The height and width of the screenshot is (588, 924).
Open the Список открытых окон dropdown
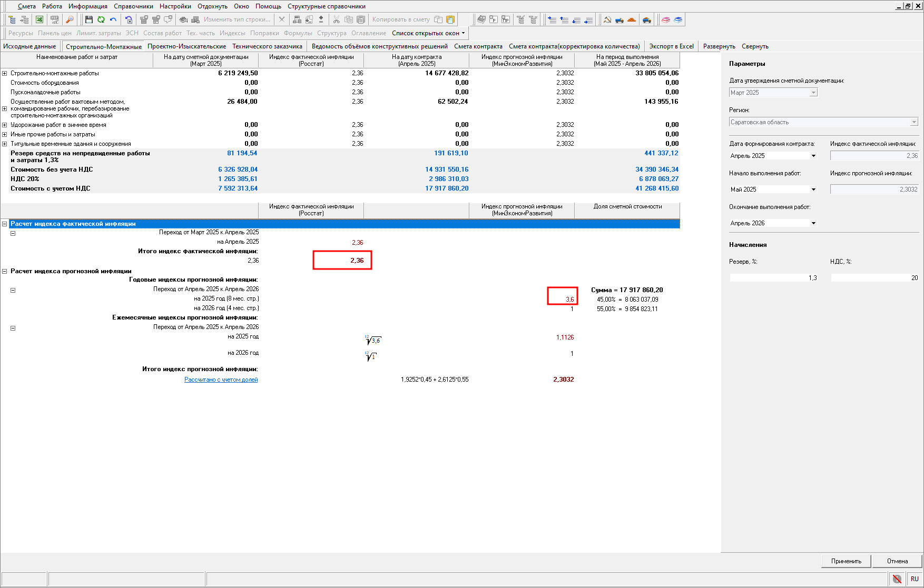[428, 33]
